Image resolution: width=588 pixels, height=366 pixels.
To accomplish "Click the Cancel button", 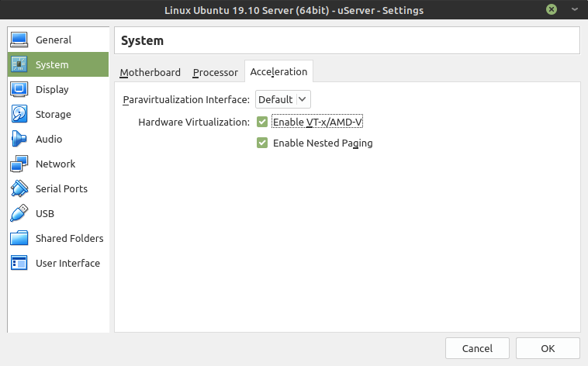I will click(477, 348).
